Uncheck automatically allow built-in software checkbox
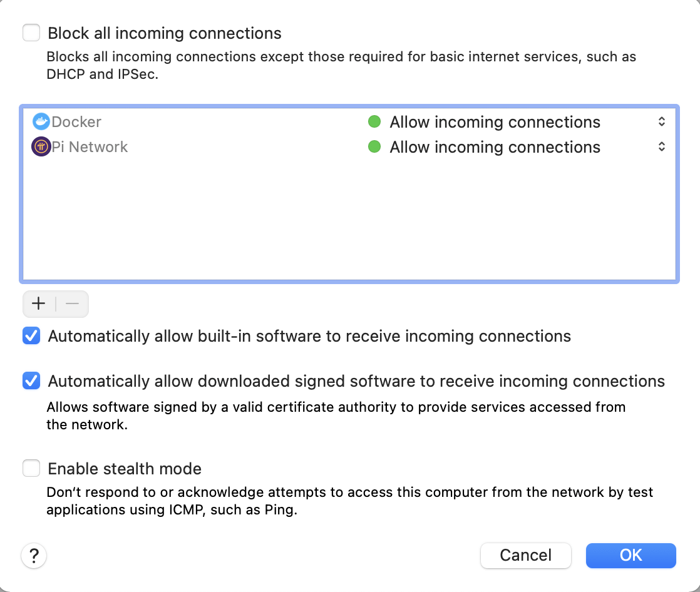This screenshot has height=592, width=700. (31, 336)
